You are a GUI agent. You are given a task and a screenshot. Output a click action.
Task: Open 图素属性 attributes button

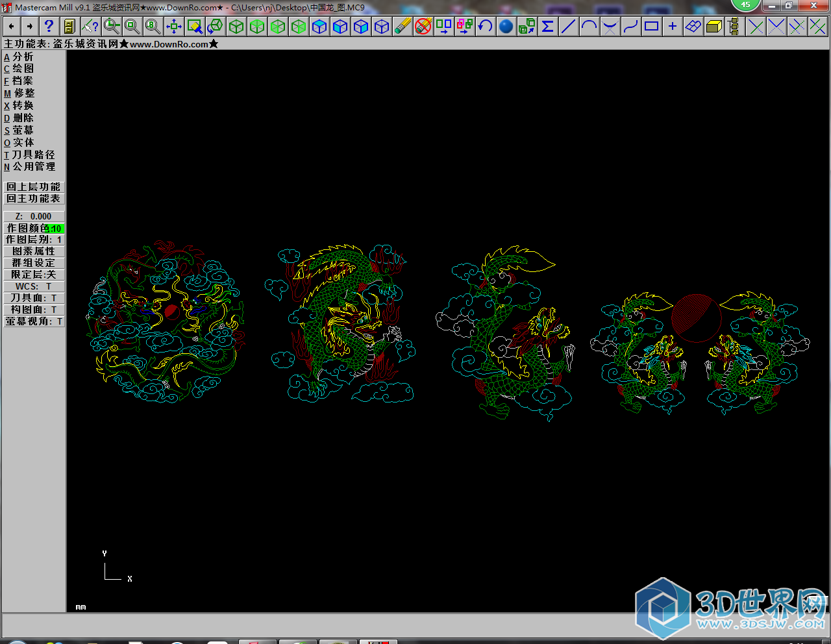click(x=34, y=251)
